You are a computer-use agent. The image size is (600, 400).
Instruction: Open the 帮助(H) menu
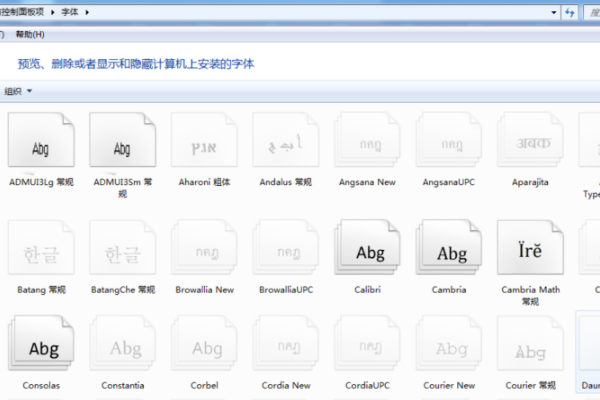[30, 34]
